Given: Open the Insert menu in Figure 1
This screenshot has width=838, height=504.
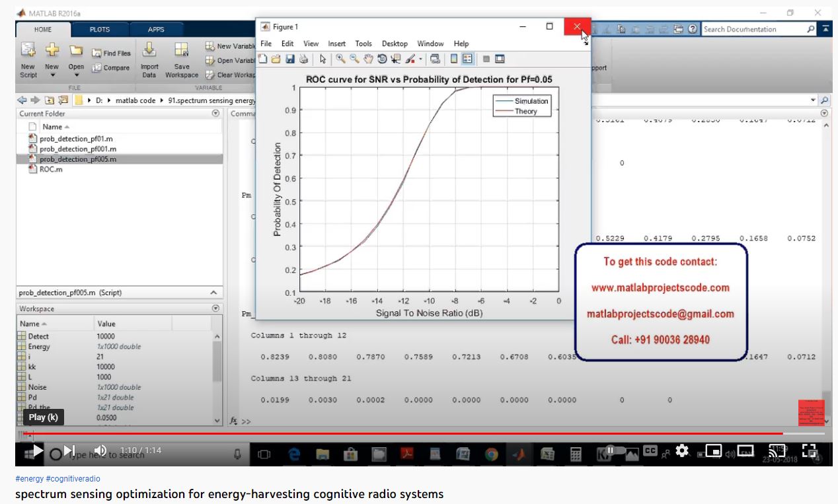Looking at the screenshot, I should tap(336, 44).
